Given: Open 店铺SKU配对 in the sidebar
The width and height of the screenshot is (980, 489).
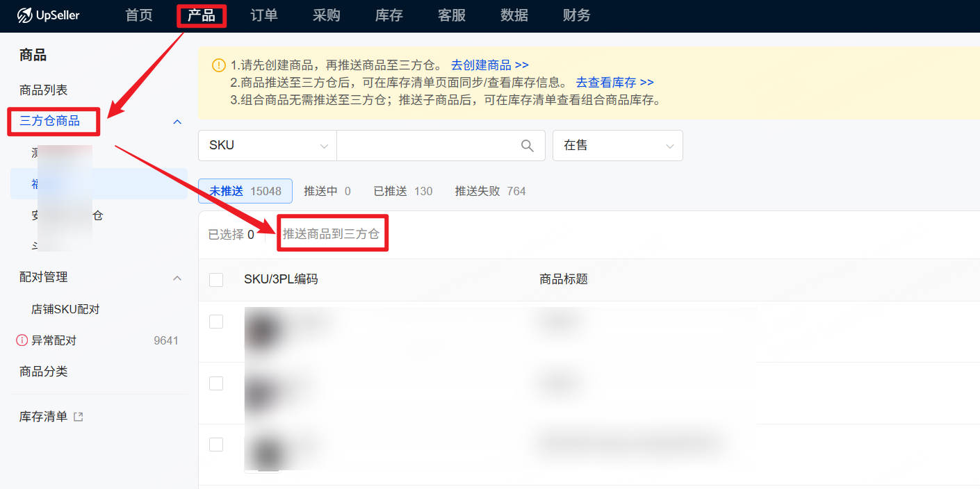Looking at the screenshot, I should tap(65, 309).
